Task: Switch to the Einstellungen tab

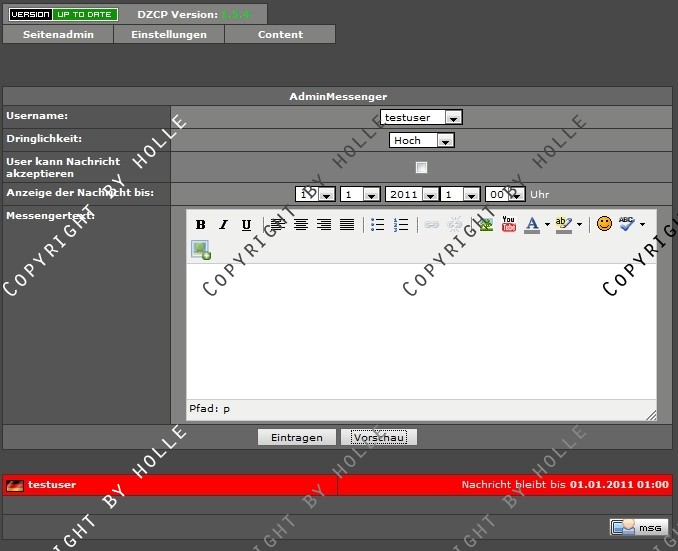Action: (169, 34)
